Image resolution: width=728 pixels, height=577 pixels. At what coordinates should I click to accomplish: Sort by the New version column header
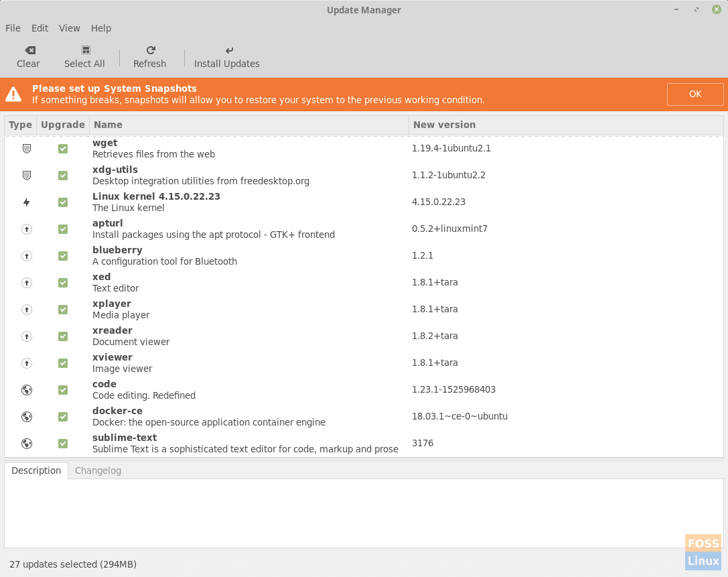pos(566,125)
